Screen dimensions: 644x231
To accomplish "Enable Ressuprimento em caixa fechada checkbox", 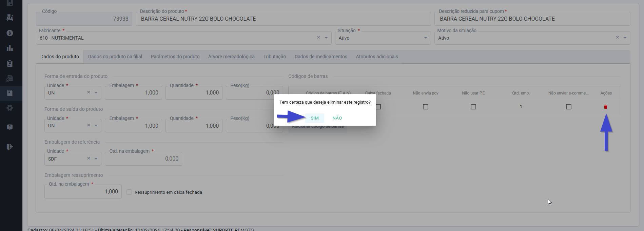I will [x=129, y=192].
